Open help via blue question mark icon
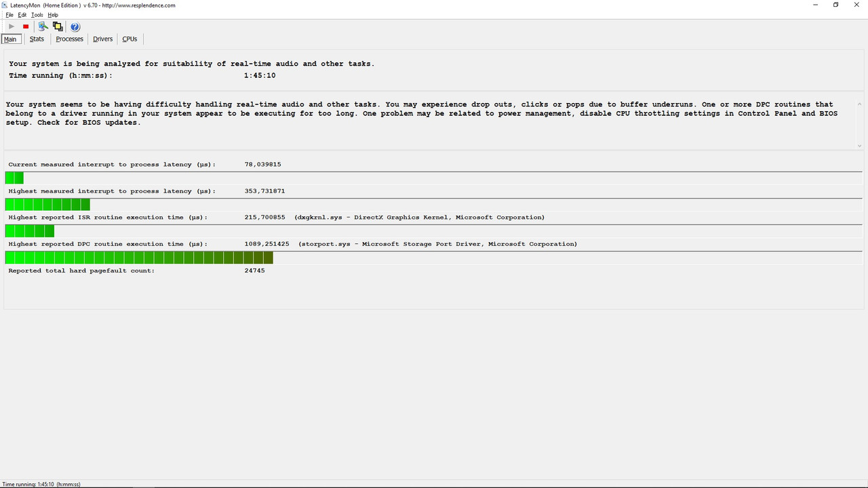Screen dimensions: 868x488 tap(75, 26)
